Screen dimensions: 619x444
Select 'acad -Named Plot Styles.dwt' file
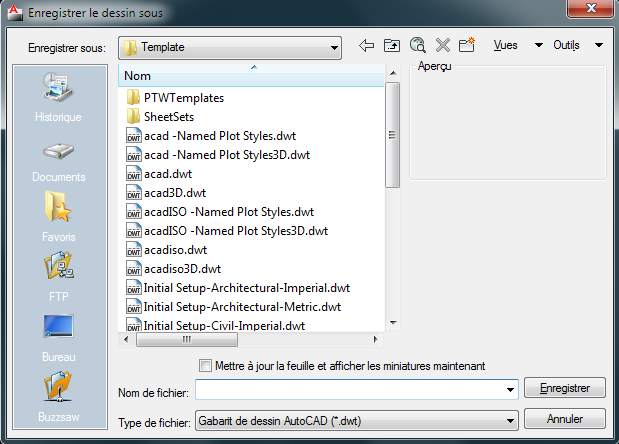pyautogui.click(x=220, y=136)
